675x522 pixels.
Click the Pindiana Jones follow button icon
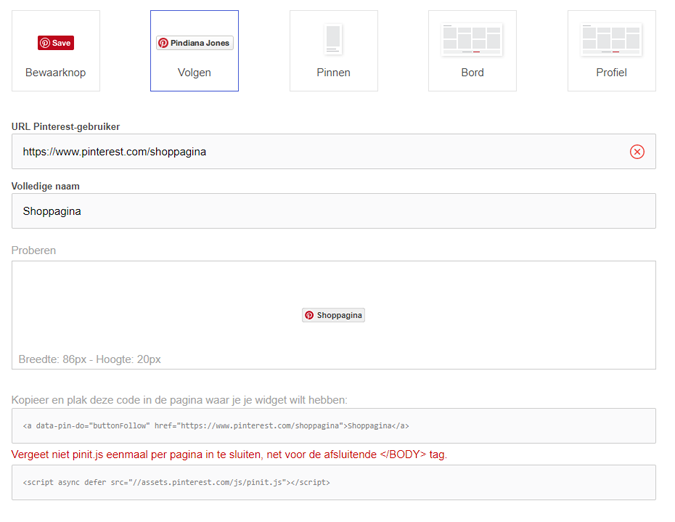point(195,43)
